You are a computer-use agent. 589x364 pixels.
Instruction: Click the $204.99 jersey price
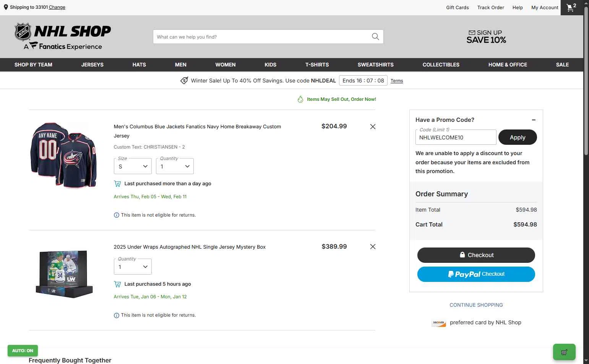click(x=334, y=126)
